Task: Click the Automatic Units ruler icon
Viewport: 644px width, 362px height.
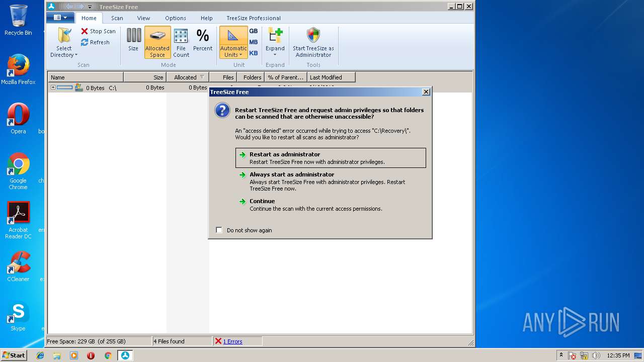Action: pos(233,36)
